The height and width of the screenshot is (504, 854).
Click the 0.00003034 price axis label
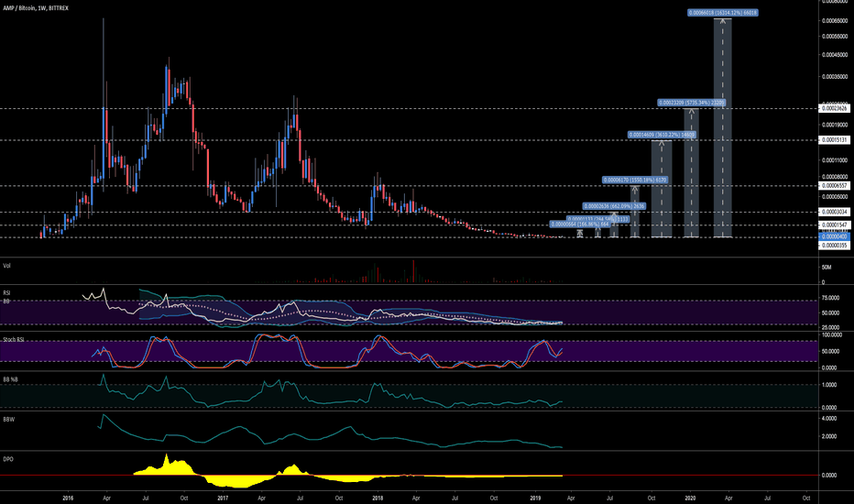[x=835, y=212]
